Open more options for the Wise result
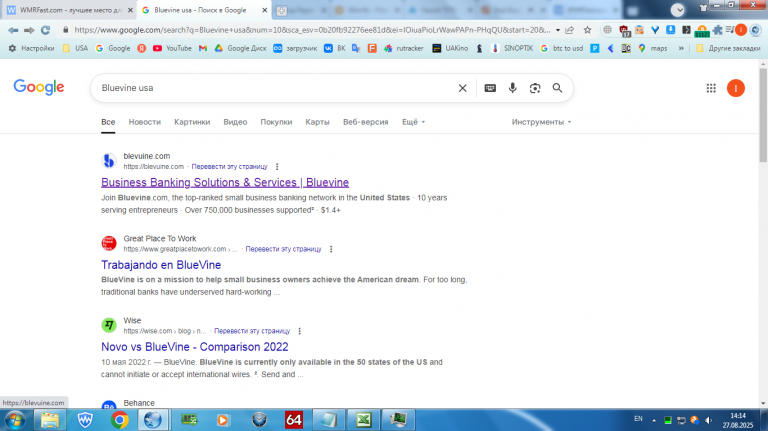 300,331
